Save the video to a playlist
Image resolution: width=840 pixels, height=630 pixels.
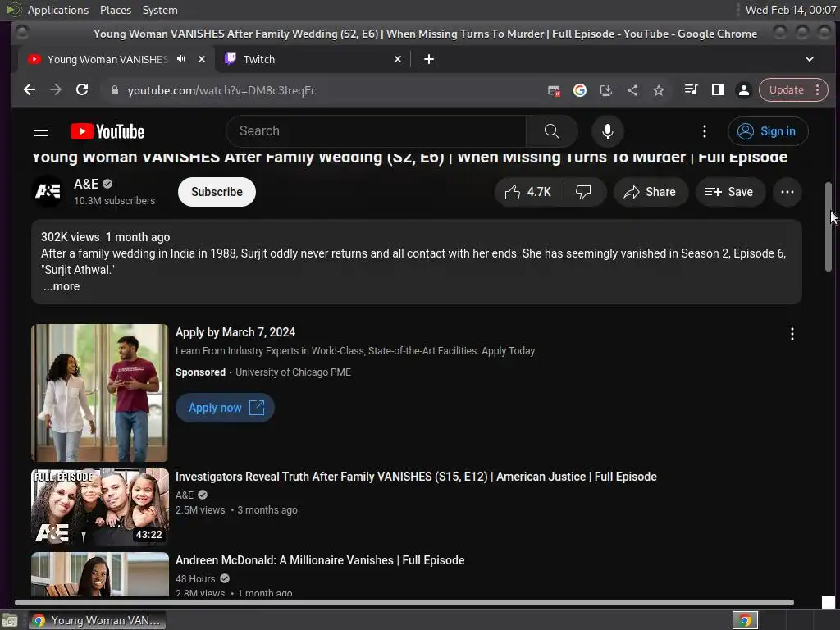click(729, 192)
